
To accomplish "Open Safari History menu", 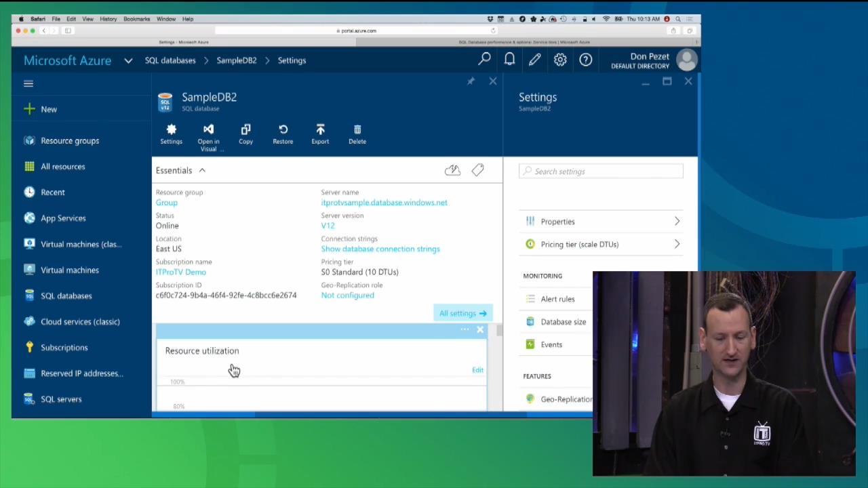I will coord(108,19).
